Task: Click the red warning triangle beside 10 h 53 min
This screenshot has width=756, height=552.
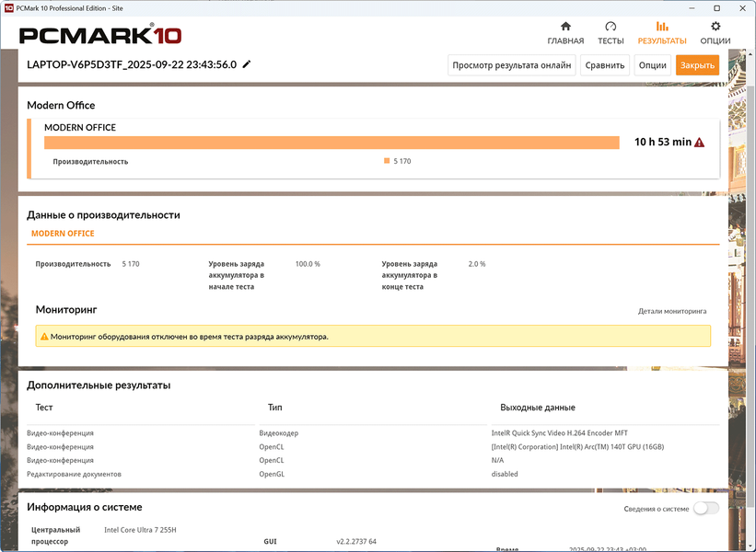Action: (699, 142)
